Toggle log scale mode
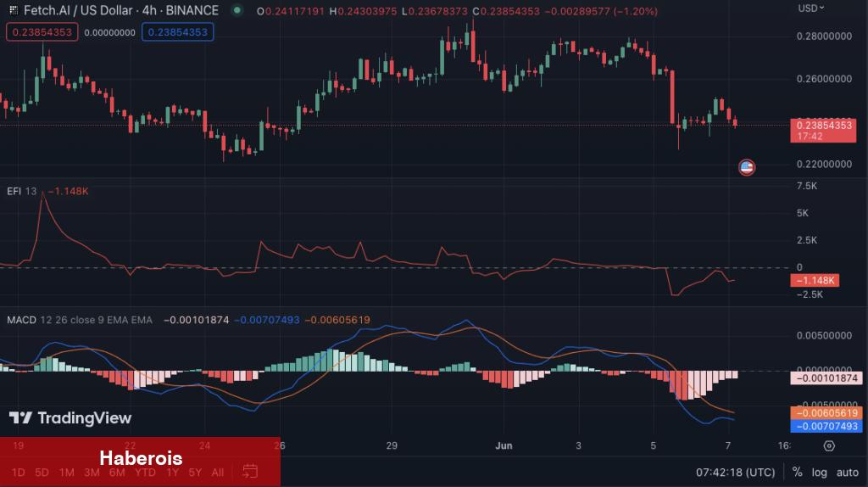Screen dimensions: 868x487 820,472
